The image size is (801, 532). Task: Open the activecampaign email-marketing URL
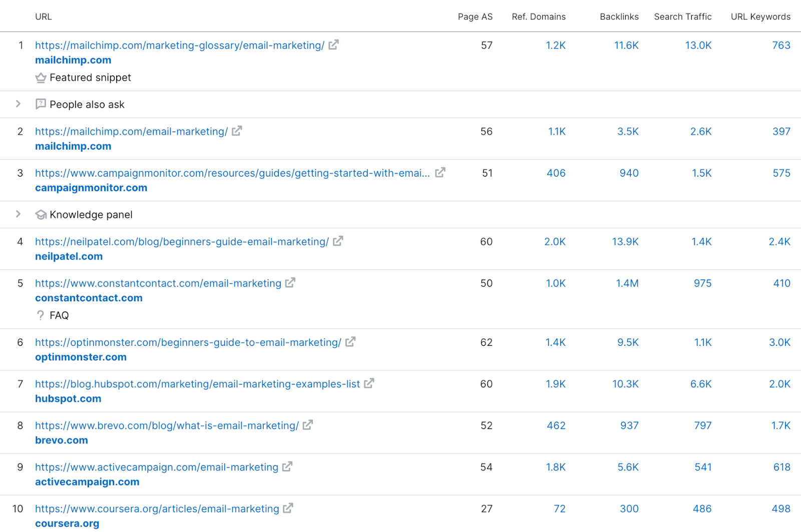click(x=157, y=466)
